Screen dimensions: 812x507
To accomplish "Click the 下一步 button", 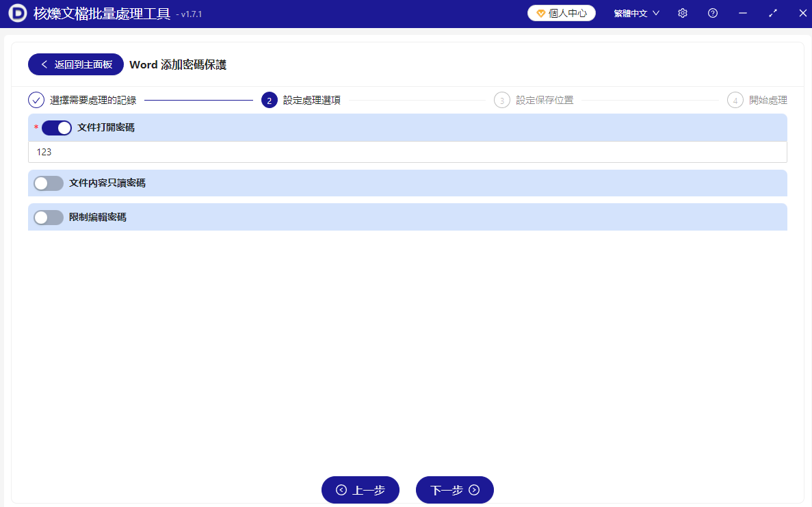I will (454, 490).
